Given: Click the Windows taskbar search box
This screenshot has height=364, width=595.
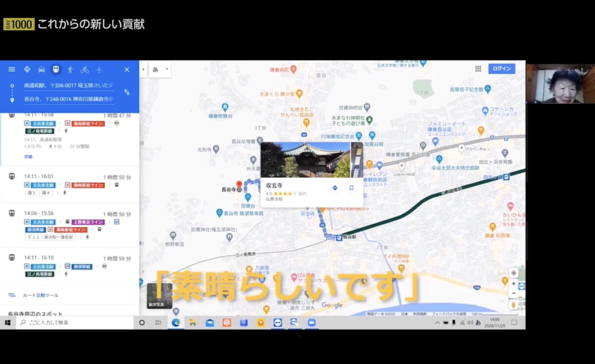Looking at the screenshot, I should tap(75, 322).
